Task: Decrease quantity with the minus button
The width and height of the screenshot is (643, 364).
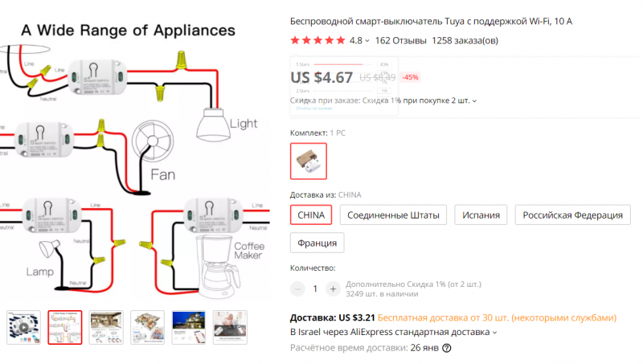Action: click(297, 289)
